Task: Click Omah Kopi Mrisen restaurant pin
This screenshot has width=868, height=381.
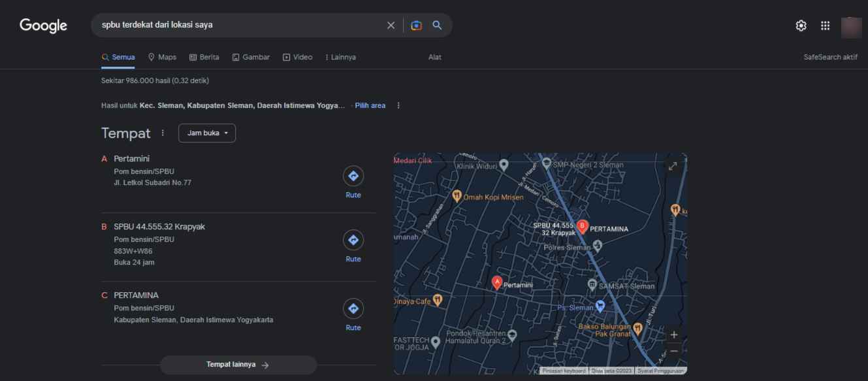Action: point(457,195)
